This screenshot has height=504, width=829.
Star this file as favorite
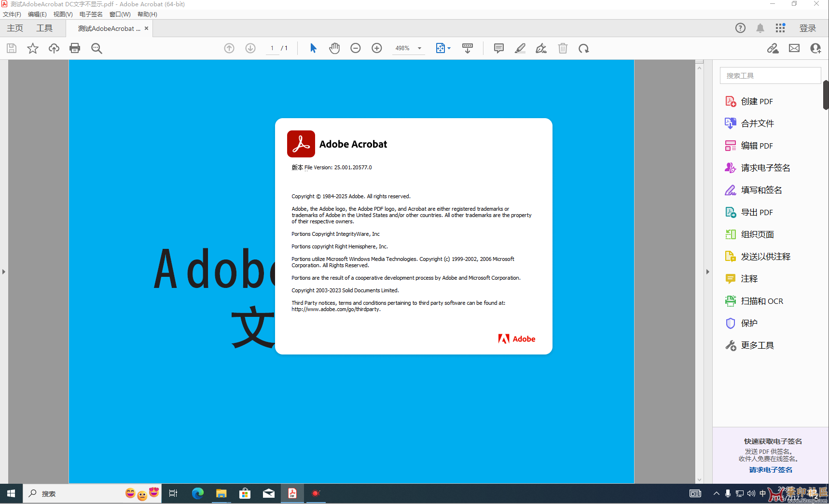coord(33,48)
